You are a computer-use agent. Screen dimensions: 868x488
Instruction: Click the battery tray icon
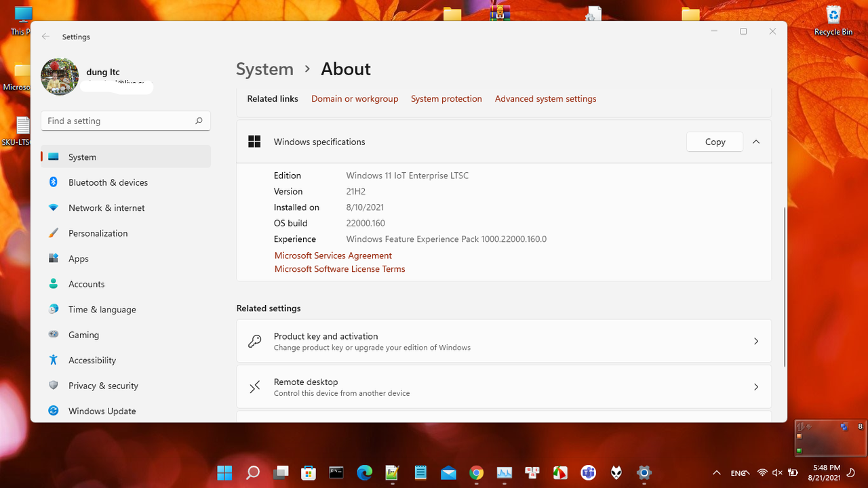pyautogui.click(x=792, y=472)
